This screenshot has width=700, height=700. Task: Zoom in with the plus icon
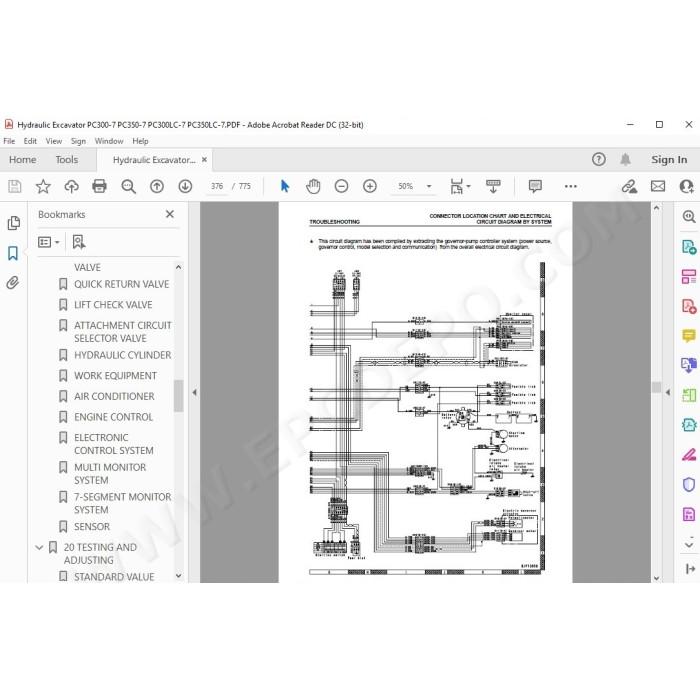[370, 186]
